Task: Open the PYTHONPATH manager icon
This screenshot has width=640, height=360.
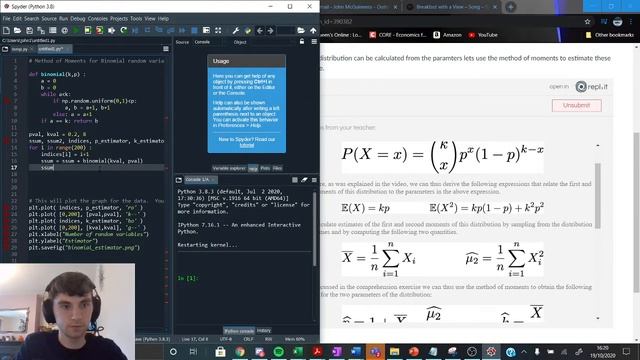Action: pyautogui.click(x=248, y=30)
